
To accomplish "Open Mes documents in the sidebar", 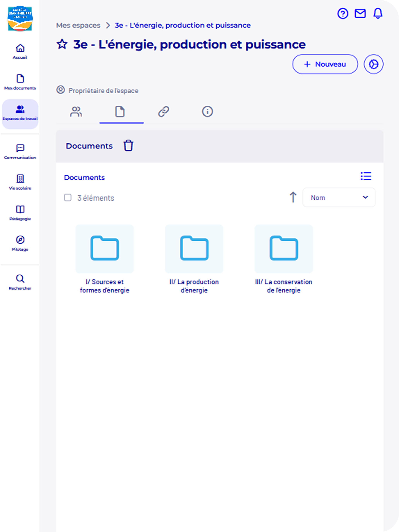I will coord(20,82).
